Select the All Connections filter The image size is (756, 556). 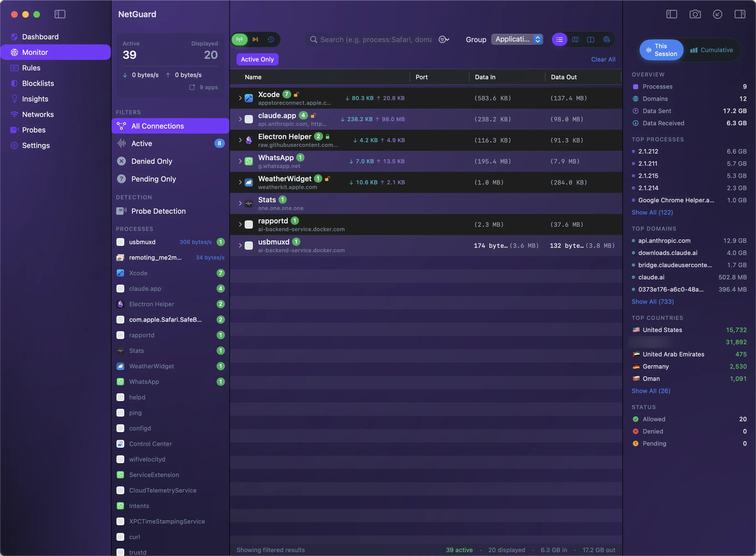[x=170, y=126]
